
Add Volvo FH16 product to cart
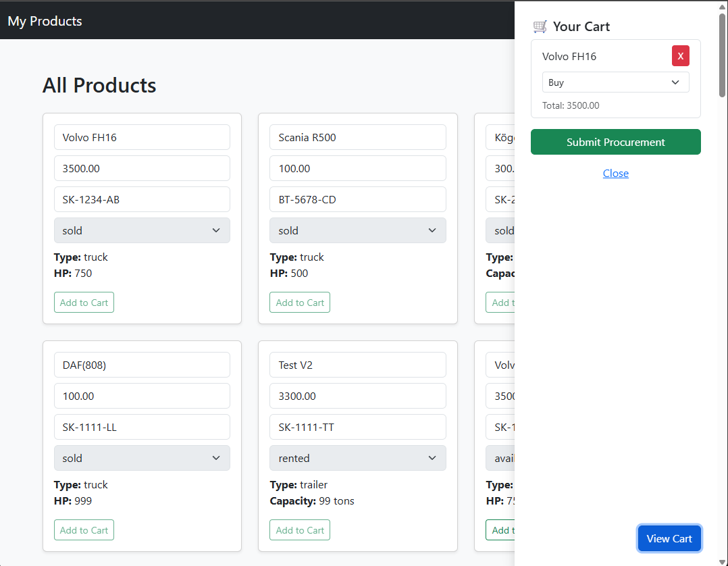pyautogui.click(x=84, y=303)
